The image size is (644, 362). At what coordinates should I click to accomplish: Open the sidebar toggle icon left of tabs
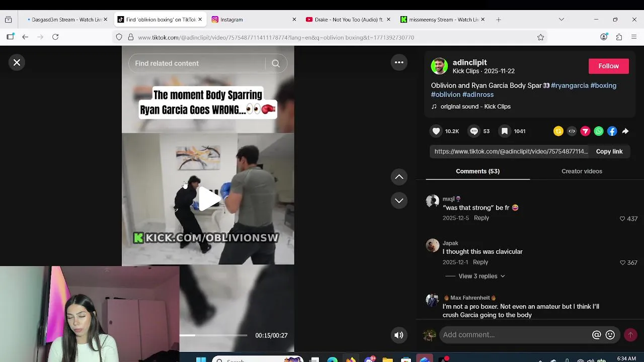(9, 20)
